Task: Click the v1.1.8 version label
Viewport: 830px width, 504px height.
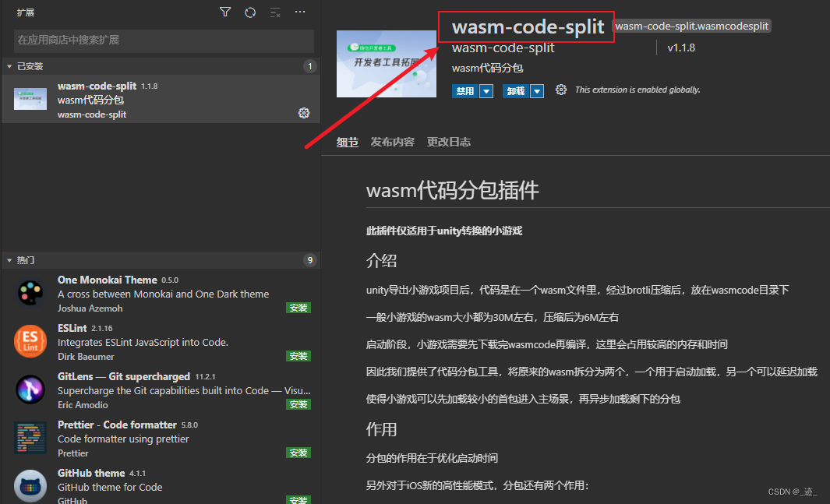Action: pyautogui.click(x=681, y=48)
